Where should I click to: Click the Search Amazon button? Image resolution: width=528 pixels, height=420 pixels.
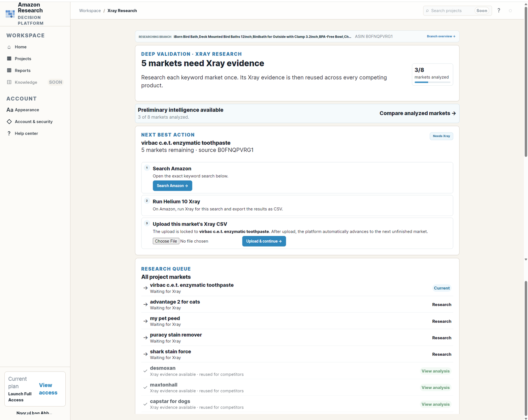tap(172, 186)
